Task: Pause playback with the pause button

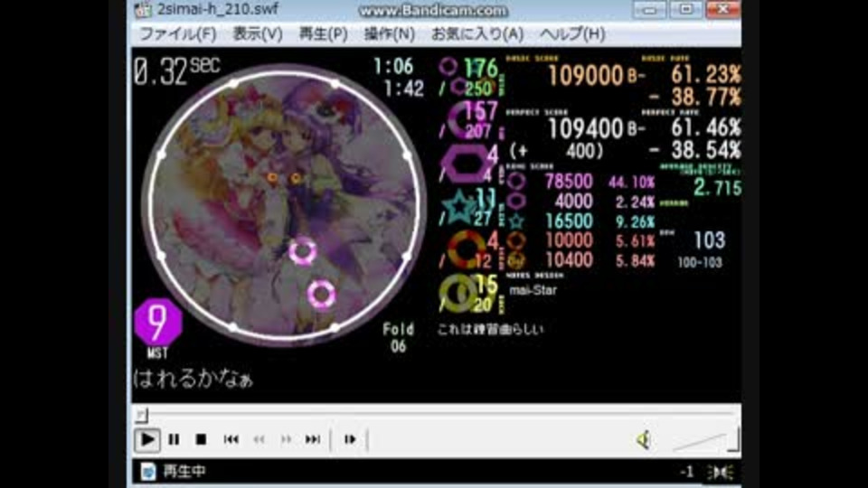Action: [x=174, y=439]
